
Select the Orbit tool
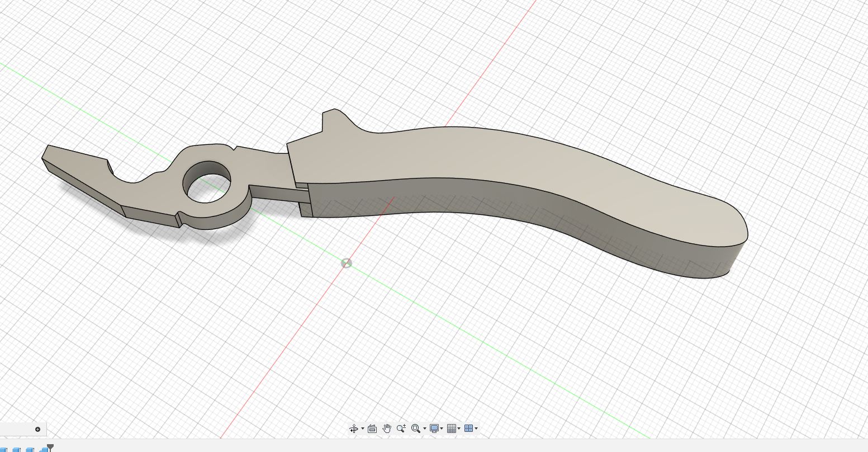coord(353,429)
